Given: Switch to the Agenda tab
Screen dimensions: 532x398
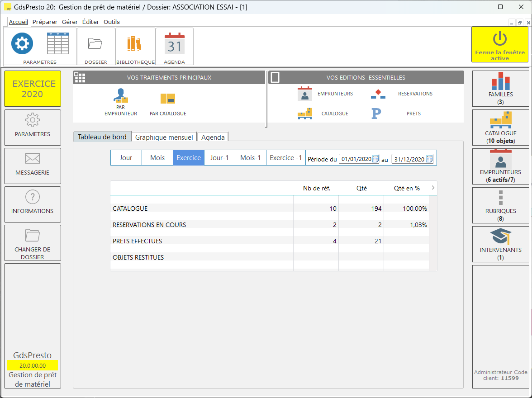Looking at the screenshot, I should coord(213,137).
